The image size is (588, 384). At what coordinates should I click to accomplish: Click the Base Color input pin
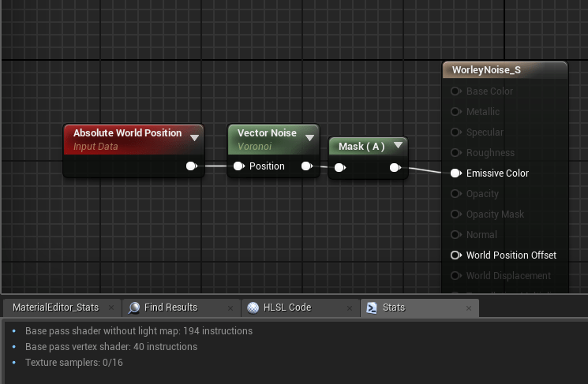[455, 91]
